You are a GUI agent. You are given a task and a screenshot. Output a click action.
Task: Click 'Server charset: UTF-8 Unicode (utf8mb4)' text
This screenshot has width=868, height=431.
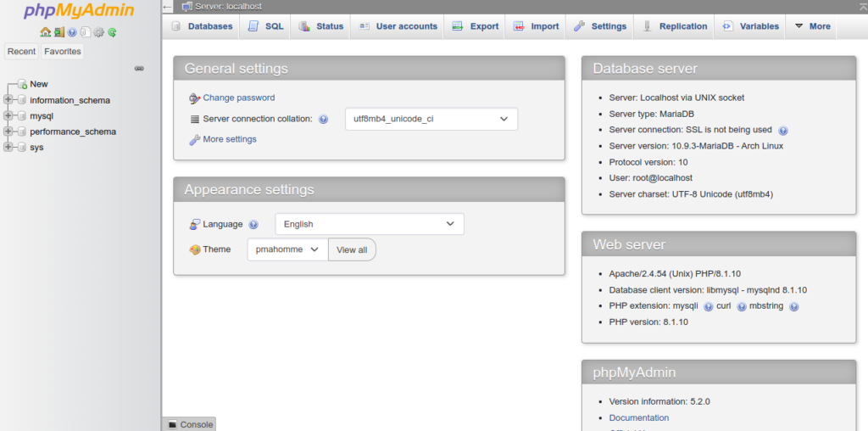(691, 194)
